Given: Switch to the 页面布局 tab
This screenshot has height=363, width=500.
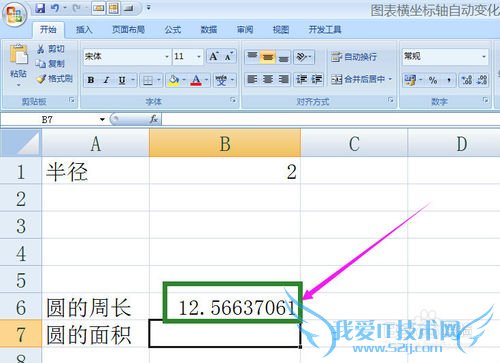Looking at the screenshot, I should pos(128,30).
